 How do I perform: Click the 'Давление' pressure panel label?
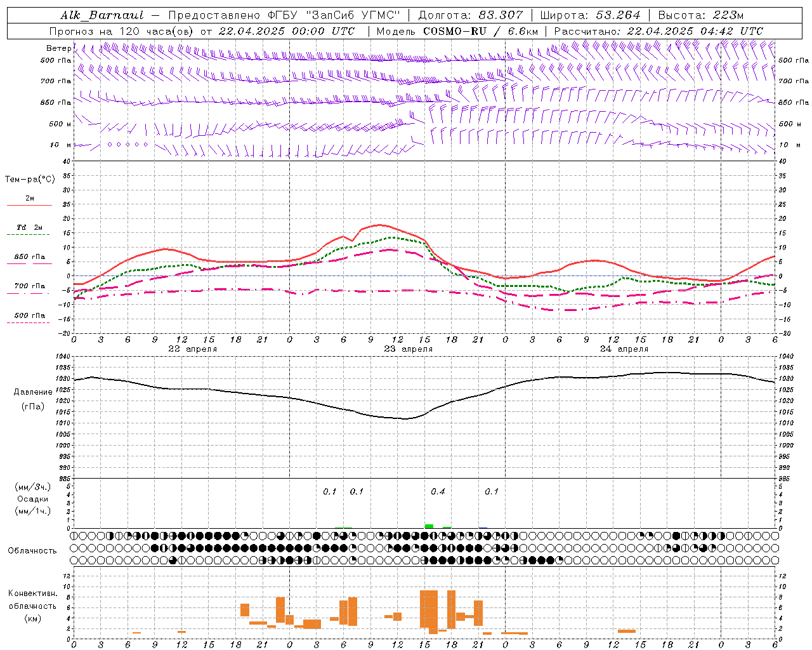click(32, 392)
